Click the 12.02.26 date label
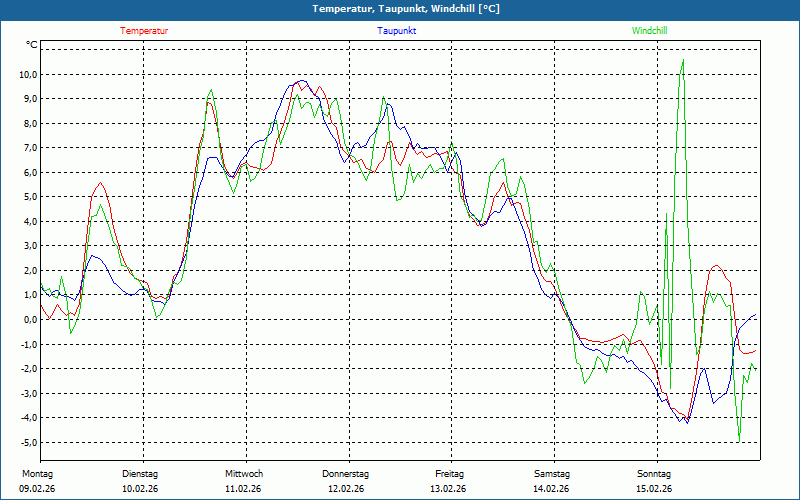800x500 pixels. pos(346,489)
